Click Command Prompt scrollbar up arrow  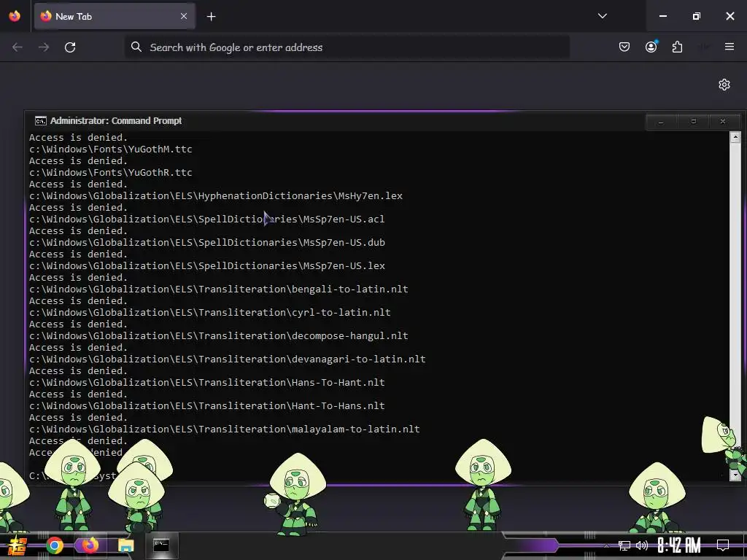pos(735,138)
